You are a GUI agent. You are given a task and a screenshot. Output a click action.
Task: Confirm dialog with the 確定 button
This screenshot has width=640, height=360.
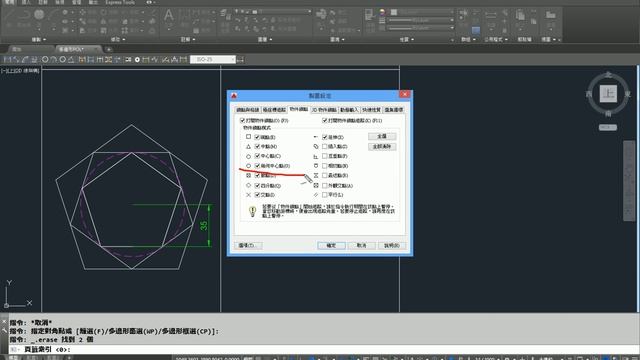[331, 245]
